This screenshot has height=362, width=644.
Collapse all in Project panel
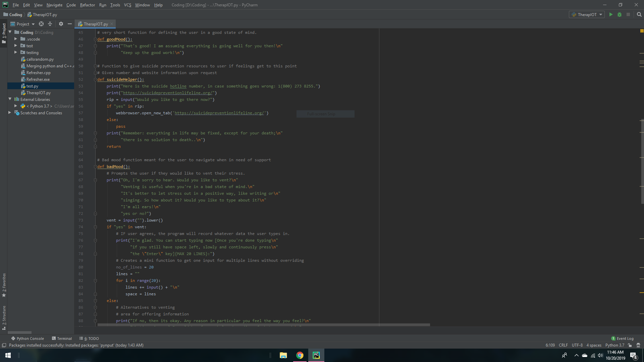pyautogui.click(x=50, y=24)
